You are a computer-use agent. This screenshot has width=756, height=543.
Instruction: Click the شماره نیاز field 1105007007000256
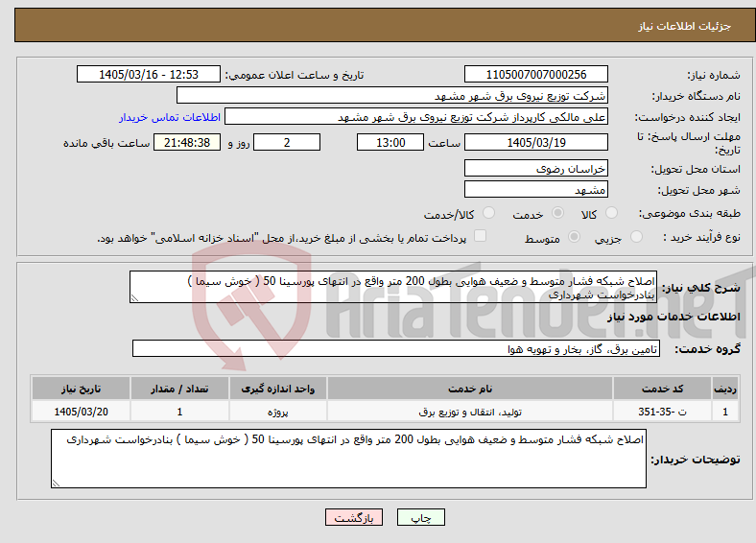tap(535, 74)
